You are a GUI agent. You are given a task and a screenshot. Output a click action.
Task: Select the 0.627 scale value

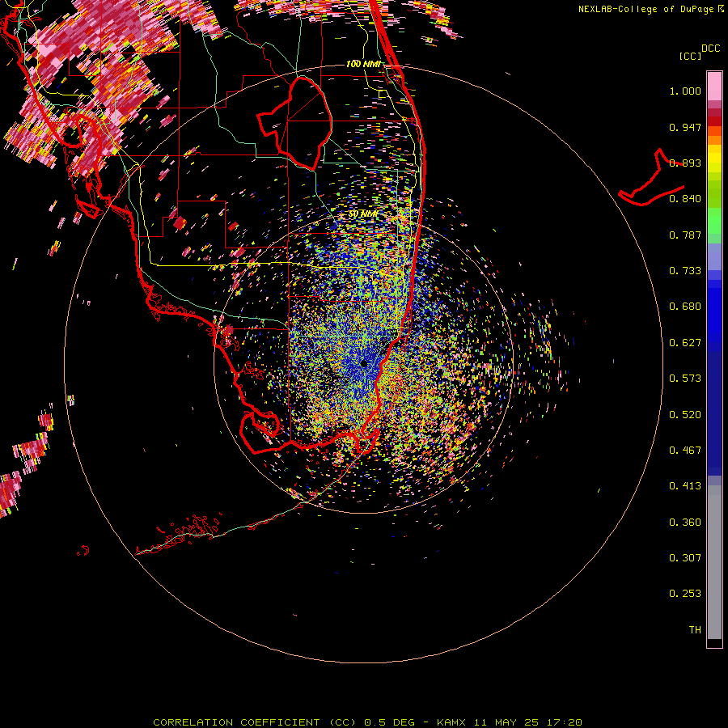point(685,343)
